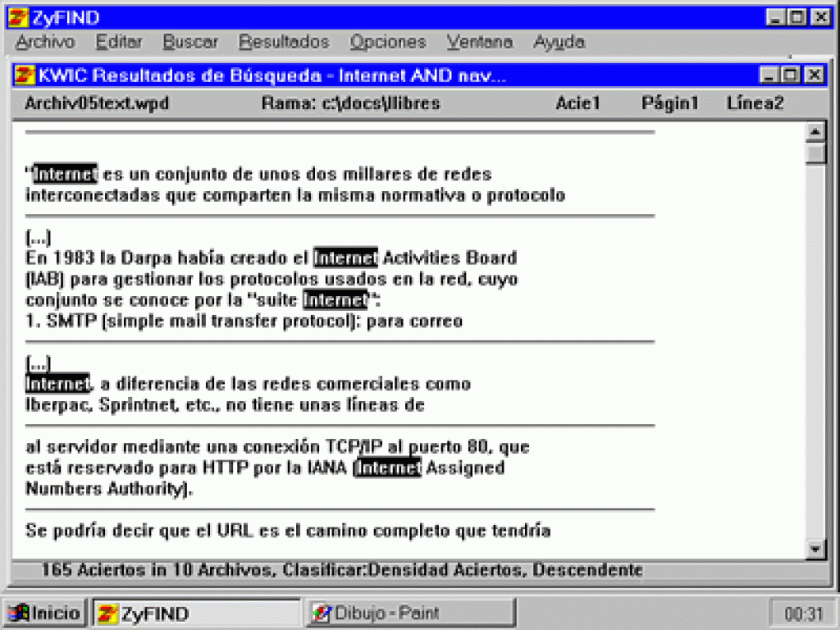
Task: Open the Ventana menu
Action: point(480,42)
